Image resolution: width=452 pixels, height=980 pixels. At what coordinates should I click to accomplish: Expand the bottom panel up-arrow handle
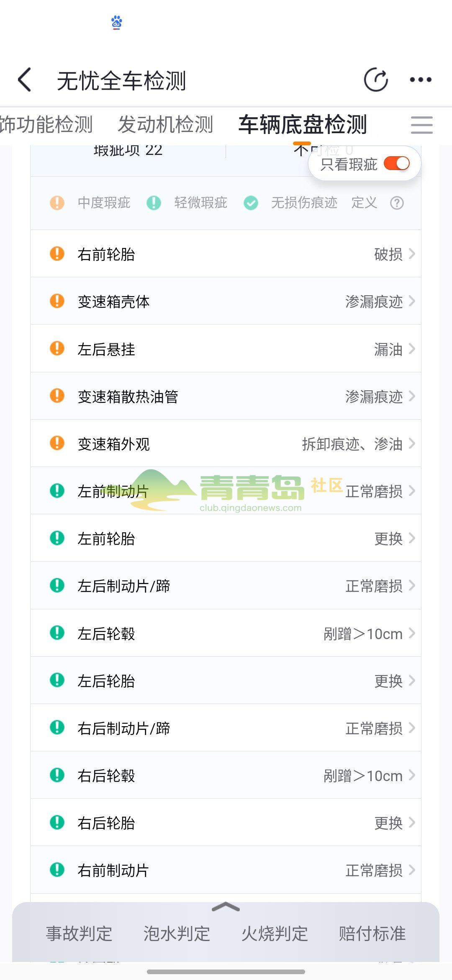click(226, 907)
